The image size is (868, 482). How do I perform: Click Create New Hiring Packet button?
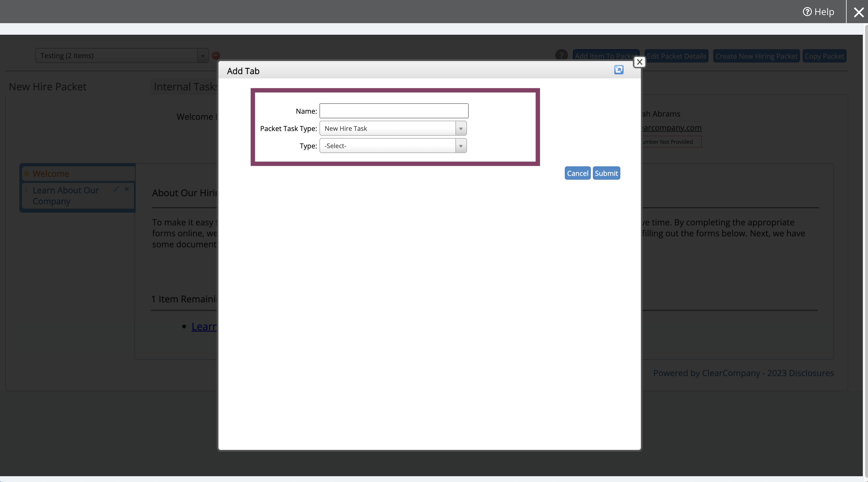(756, 56)
